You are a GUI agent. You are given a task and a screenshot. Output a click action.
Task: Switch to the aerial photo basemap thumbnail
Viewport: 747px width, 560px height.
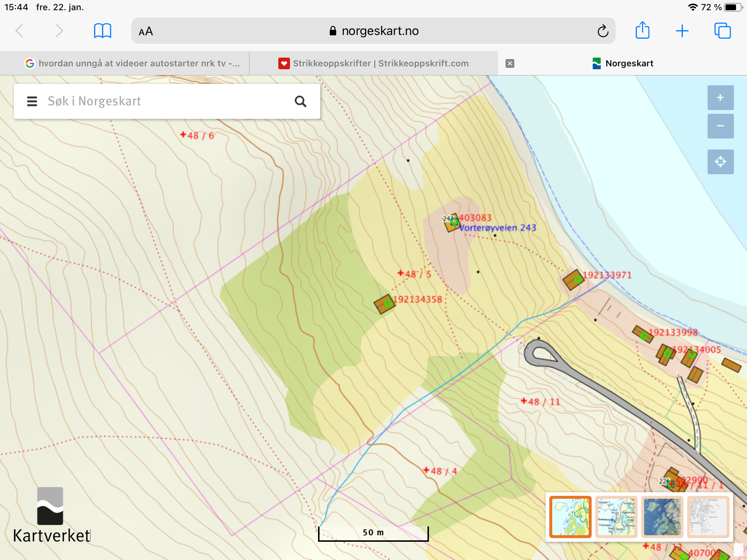[x=662, y=517]
